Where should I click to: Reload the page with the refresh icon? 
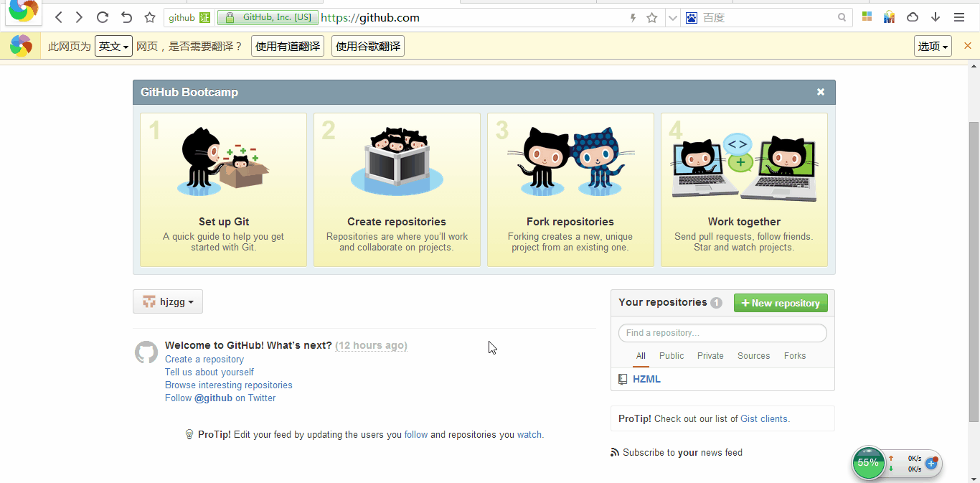103,17
